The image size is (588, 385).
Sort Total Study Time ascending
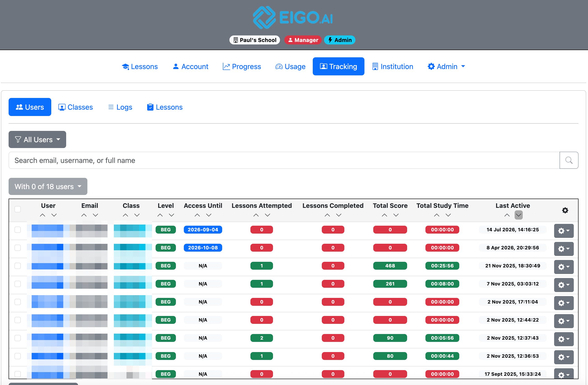(x=437, y=215)
